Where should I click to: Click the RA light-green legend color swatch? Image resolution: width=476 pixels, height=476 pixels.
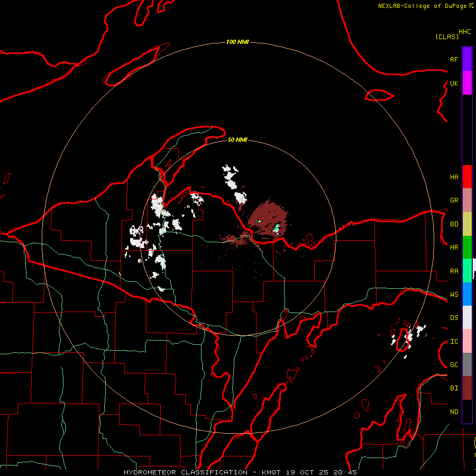[467, 271]
